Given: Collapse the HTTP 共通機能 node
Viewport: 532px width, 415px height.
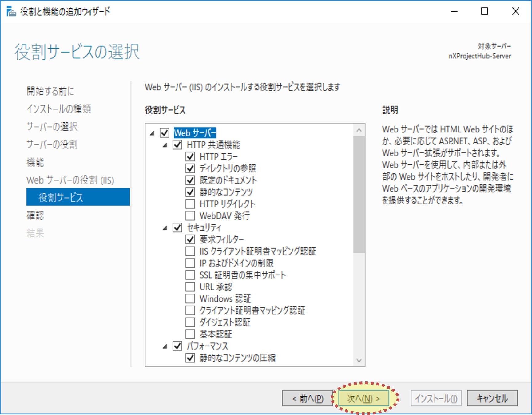Looking at the screenshot, I should pos(165,145).
